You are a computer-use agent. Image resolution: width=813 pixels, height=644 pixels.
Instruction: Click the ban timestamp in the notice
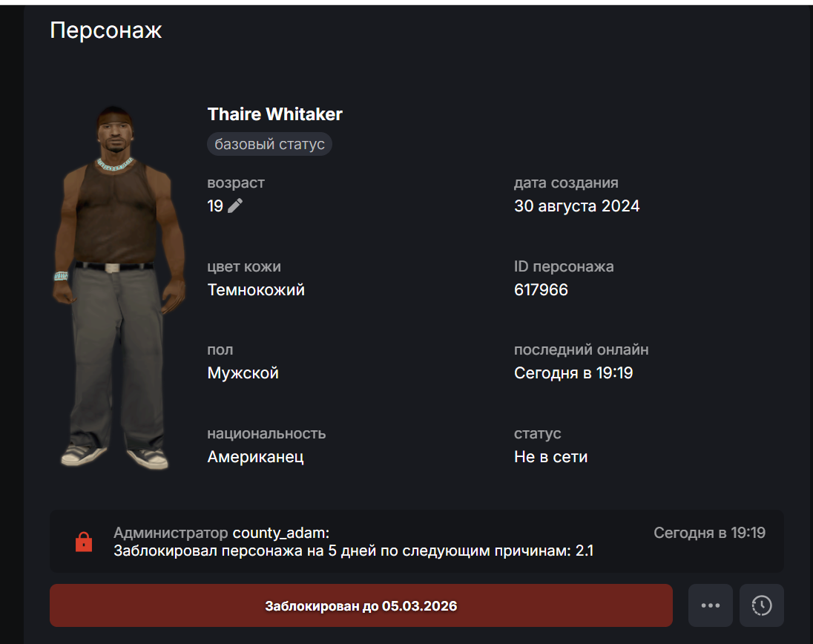tap(709, 533)
